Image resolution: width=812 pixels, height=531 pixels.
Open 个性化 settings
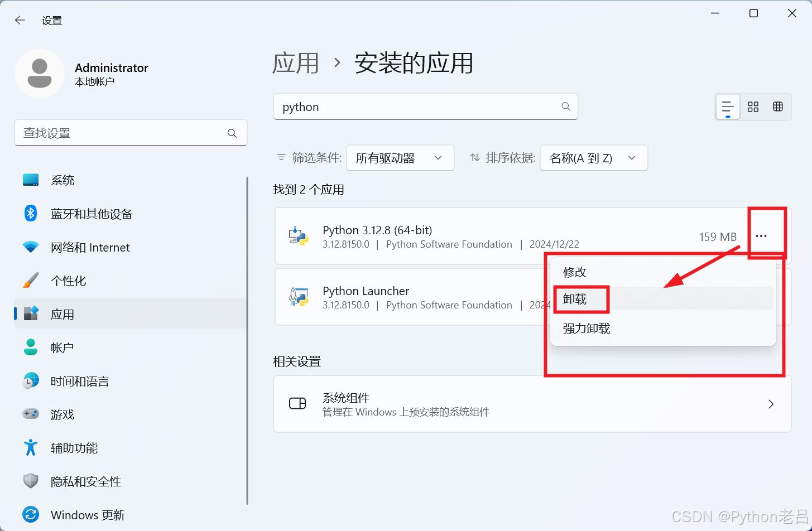pos(131,281)
